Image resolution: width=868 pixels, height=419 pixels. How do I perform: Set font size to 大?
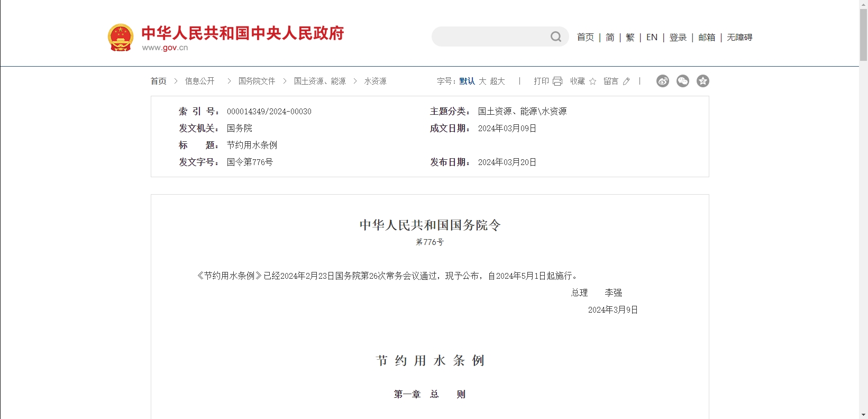click(x=482, y=81)
